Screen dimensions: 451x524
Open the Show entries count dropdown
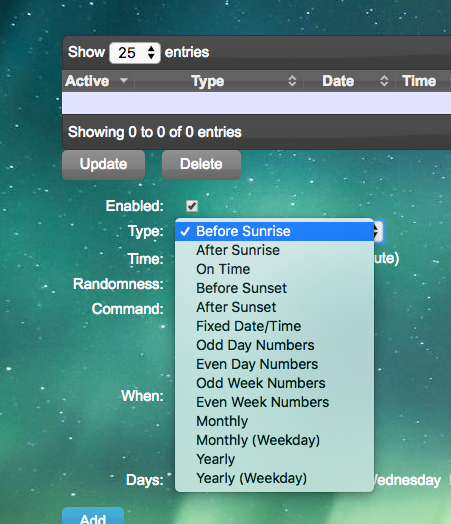135,53
